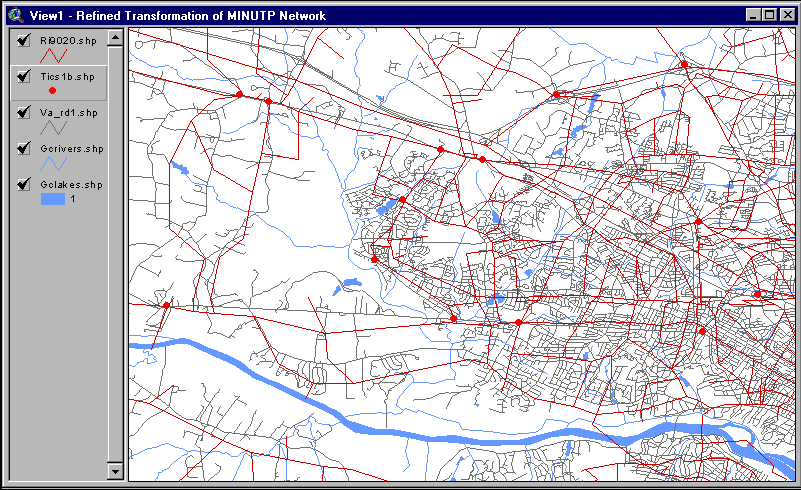
Task: Click the red line symbol under Ri9020.shp
Action: [x=53, y=55]
